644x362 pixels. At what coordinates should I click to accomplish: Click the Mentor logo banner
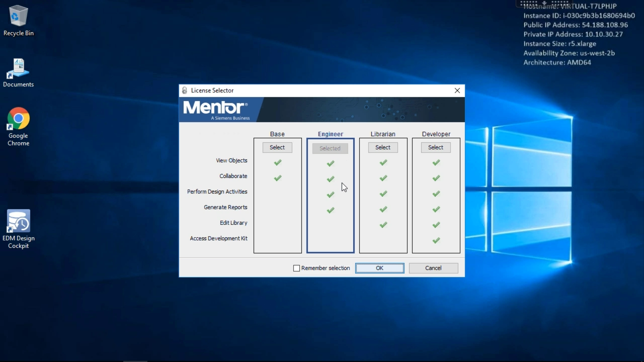pos(215,109)
